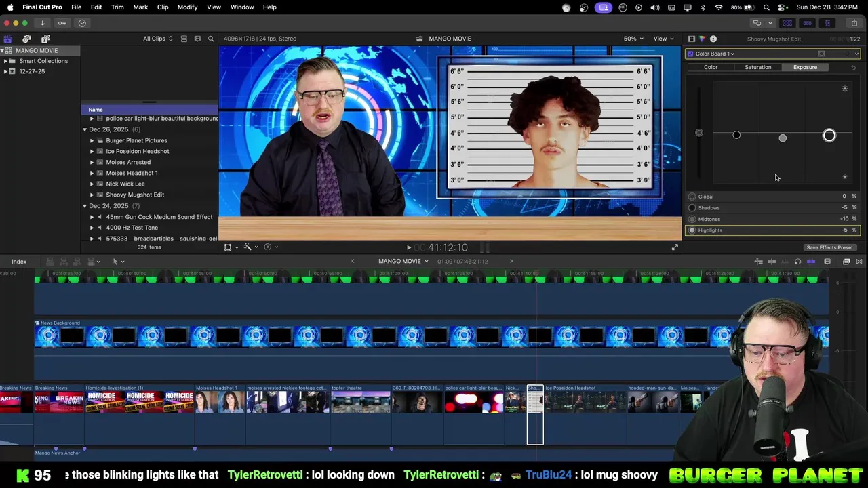Select the Midtones exposure puck

(x=783, y=138)
